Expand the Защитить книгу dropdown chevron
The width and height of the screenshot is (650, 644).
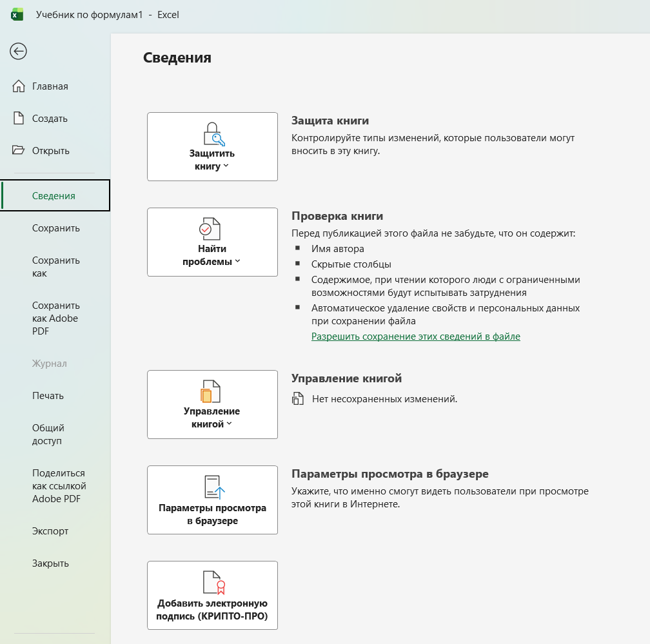(226, 166)
